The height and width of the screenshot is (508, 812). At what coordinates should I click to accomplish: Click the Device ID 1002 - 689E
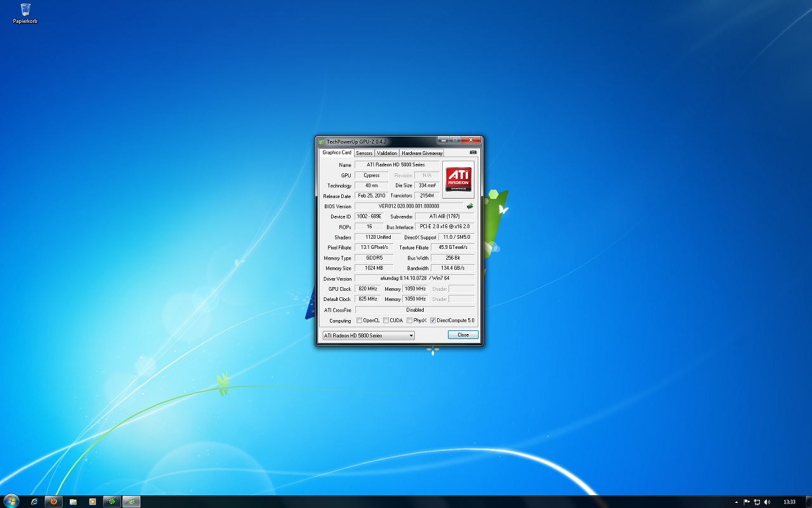(x=369, y=217)
